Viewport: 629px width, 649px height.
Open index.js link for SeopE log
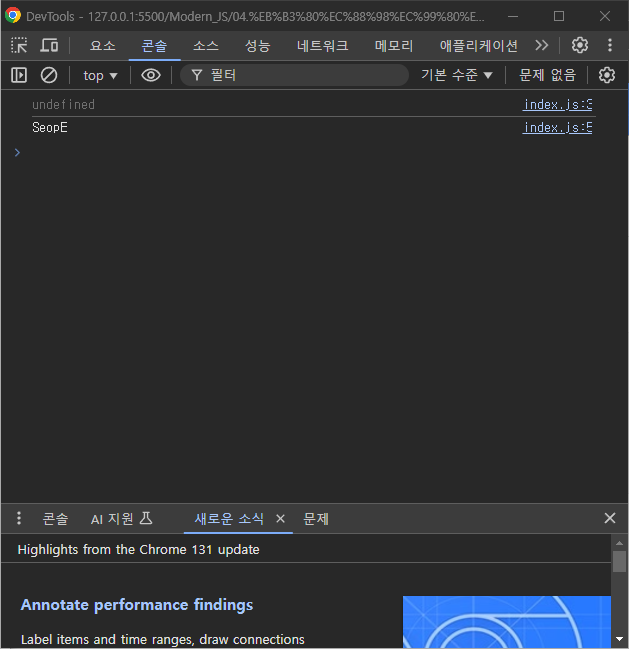[x=557, y=128]
